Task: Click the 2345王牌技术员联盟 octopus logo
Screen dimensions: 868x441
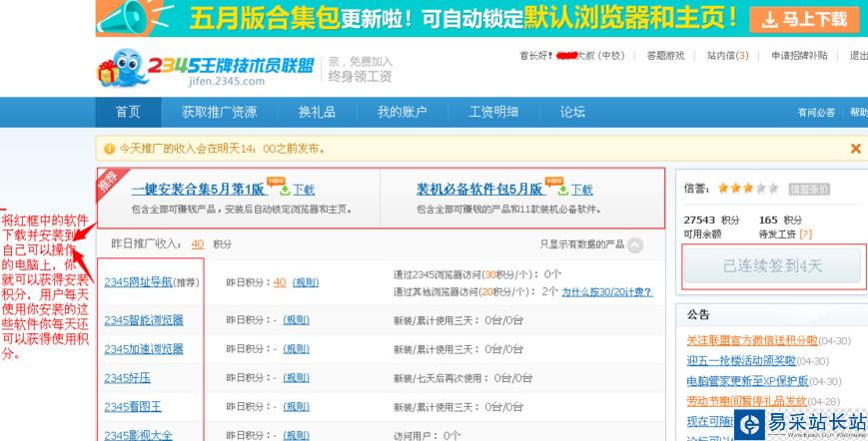Action: tap(205, 68)
